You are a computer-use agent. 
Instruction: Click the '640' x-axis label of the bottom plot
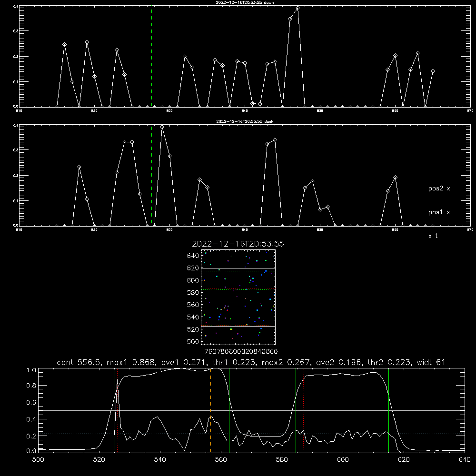pyautogui.click(x=465, y=460)
